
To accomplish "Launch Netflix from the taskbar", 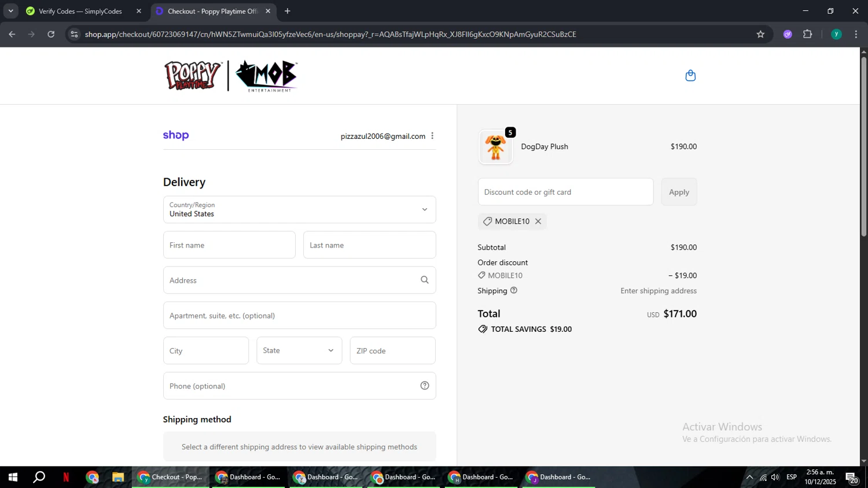I will tap(66, 477).
